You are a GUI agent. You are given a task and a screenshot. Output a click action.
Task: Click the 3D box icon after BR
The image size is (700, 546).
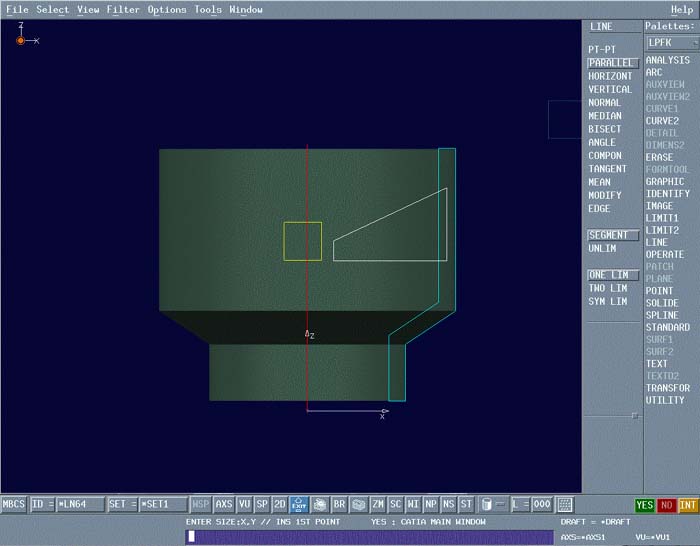click(358, 504)
